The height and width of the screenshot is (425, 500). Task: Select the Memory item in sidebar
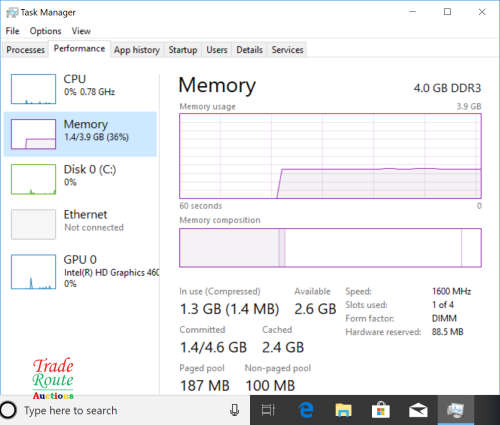pos(80,134)
